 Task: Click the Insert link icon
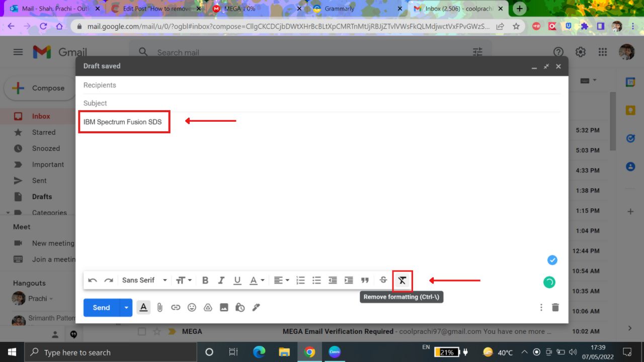176,307
